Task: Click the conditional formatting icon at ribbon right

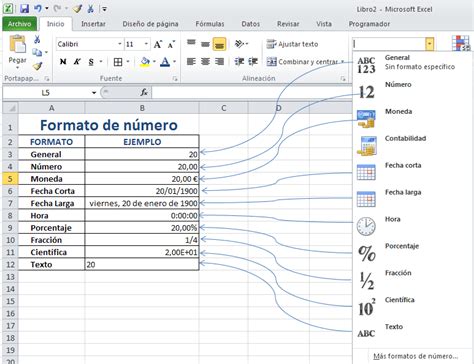Action: click(x=461, y=44)
